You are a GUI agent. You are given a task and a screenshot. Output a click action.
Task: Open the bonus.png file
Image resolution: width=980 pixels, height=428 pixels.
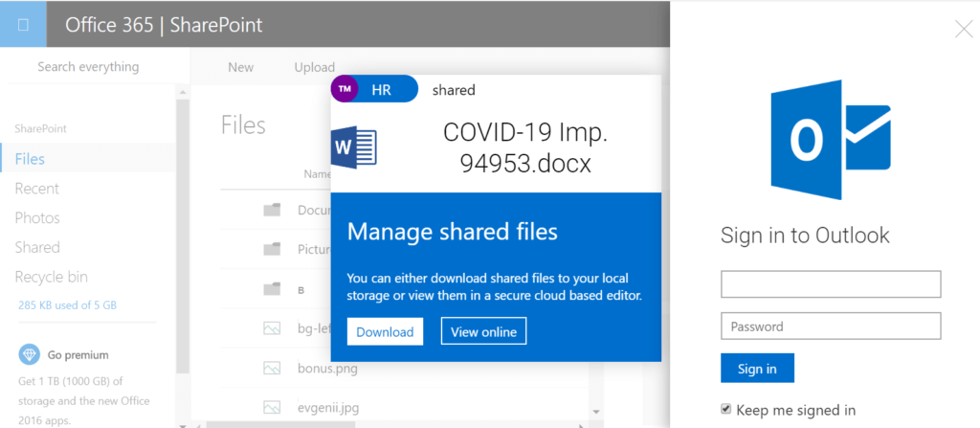coord(327,368)
